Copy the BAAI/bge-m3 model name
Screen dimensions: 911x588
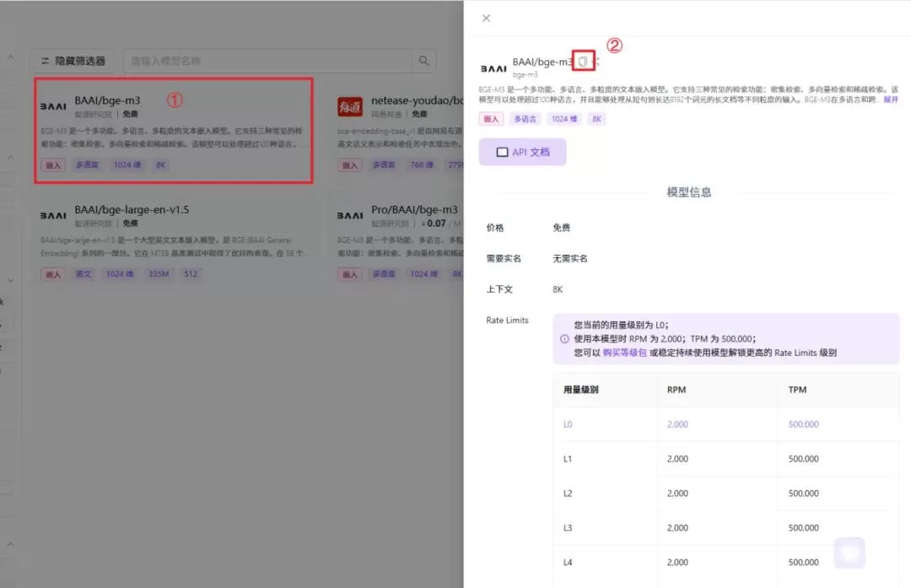coord(583,61)
